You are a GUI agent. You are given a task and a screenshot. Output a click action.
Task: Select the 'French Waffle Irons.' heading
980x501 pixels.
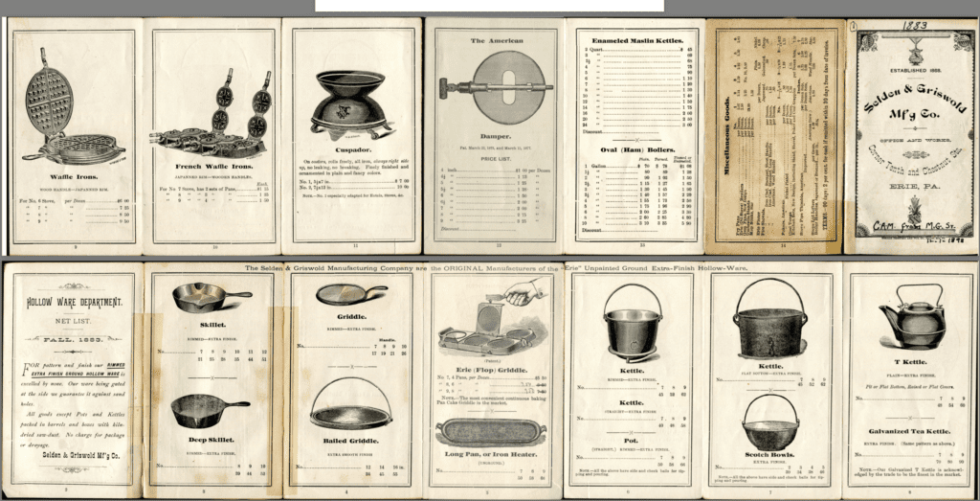click(212, 166)
